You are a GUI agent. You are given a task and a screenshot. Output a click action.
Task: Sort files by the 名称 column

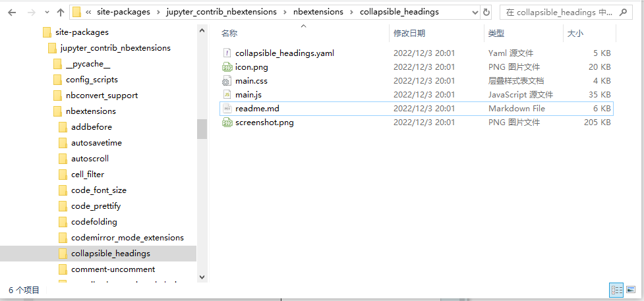click(229, 34)
